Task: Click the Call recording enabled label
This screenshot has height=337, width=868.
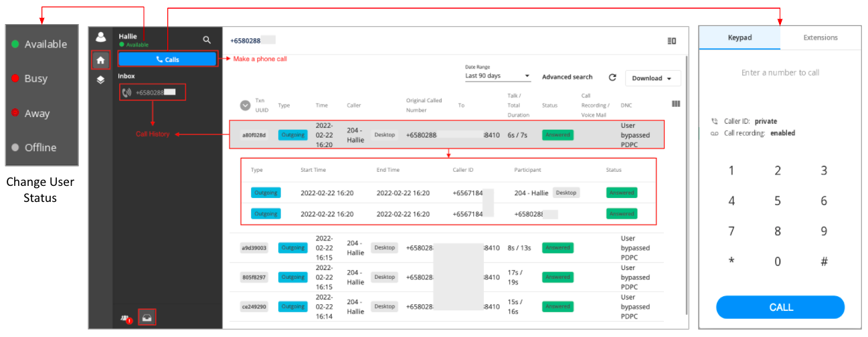Action: tap(760, 133)
